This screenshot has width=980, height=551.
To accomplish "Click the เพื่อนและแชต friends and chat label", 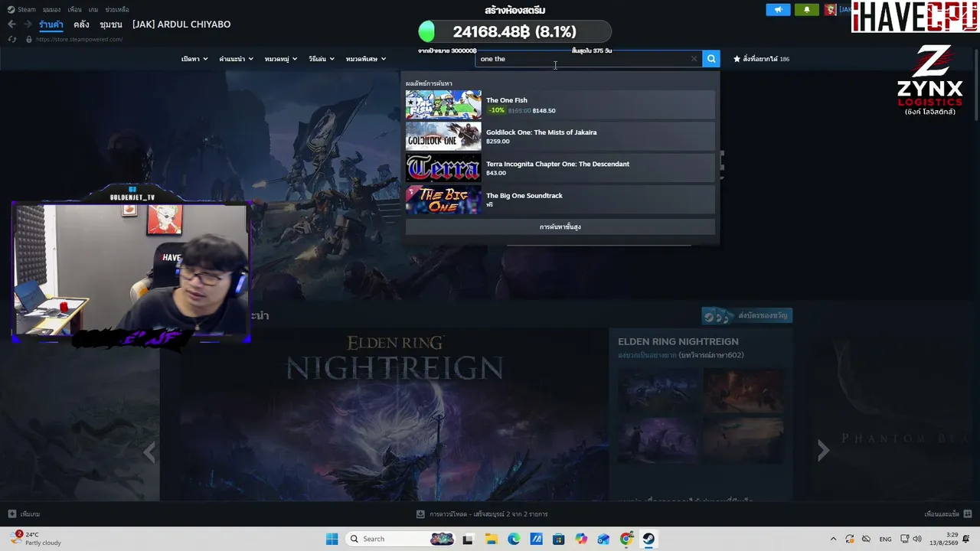I will (942, 514).
